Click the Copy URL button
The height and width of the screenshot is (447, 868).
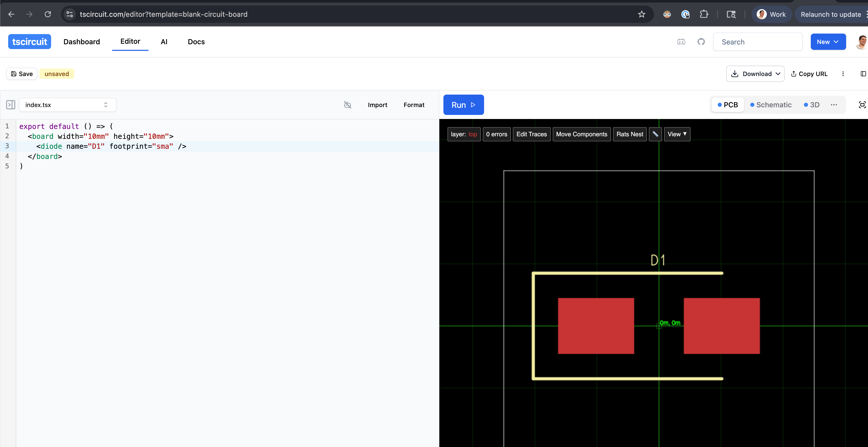click(809, 74)
